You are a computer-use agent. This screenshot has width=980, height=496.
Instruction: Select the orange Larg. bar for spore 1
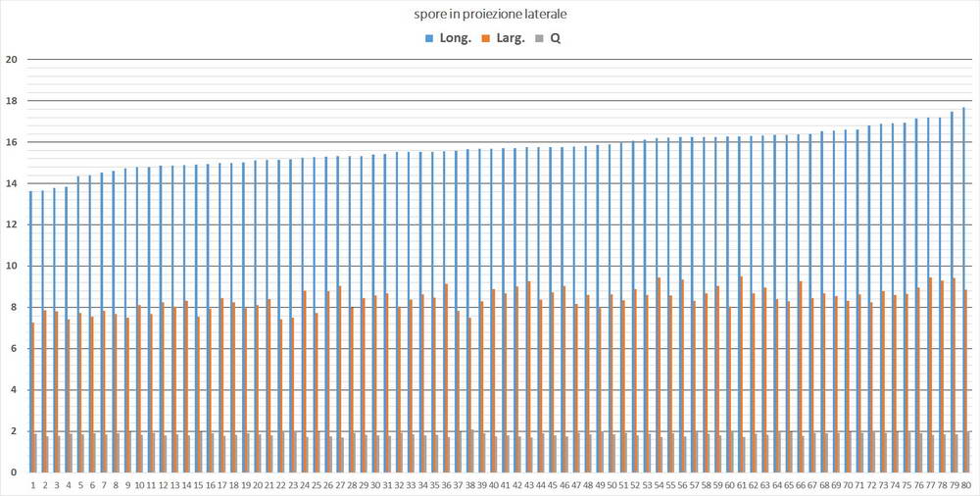pos(33,397)
